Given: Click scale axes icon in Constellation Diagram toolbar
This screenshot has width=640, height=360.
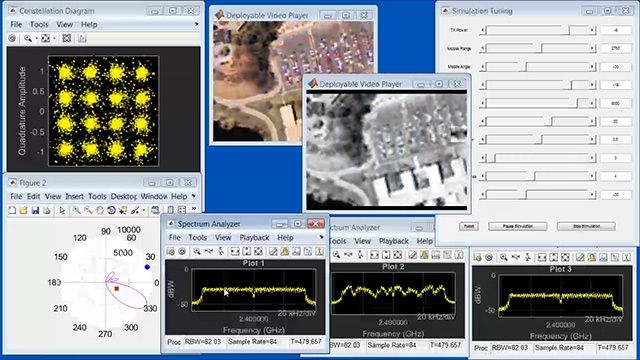Looking at the screenshot, I should [45, 38].
